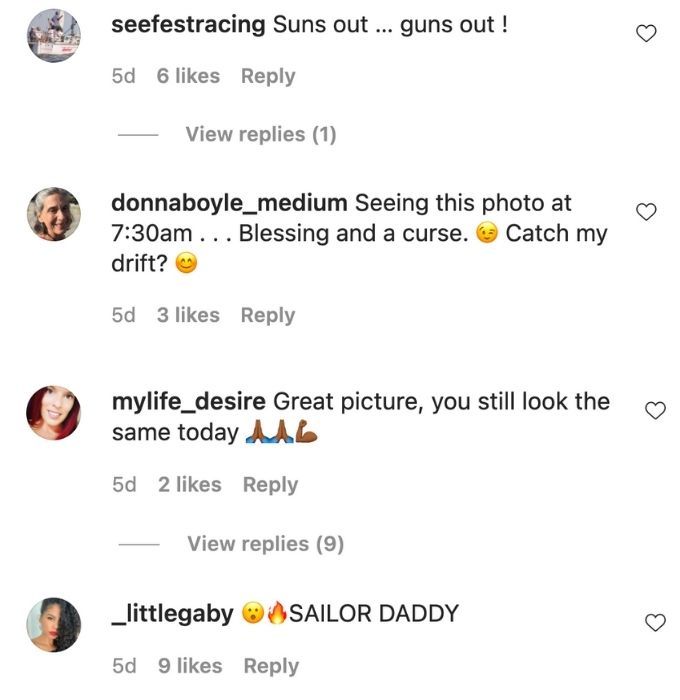Screen dimensions: 680x700
Task: Reply to _littlegaby's comment
Action: click(x=271, y=666)
